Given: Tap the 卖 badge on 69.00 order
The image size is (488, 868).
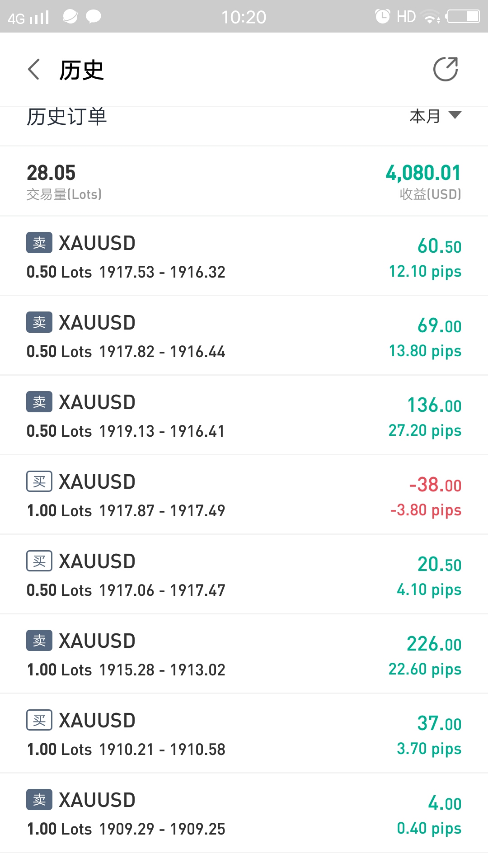Looking at the screenshot, I should 39,322.
